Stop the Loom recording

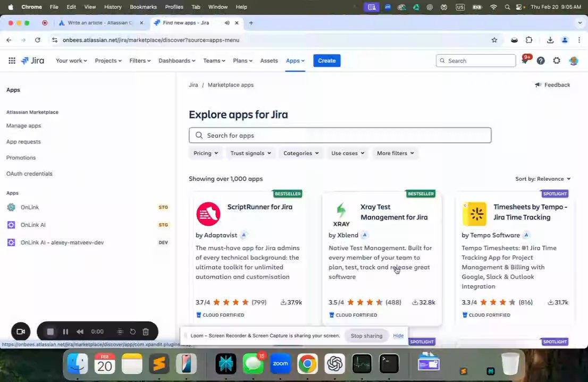pyautogui.click(x=51, y=332)
